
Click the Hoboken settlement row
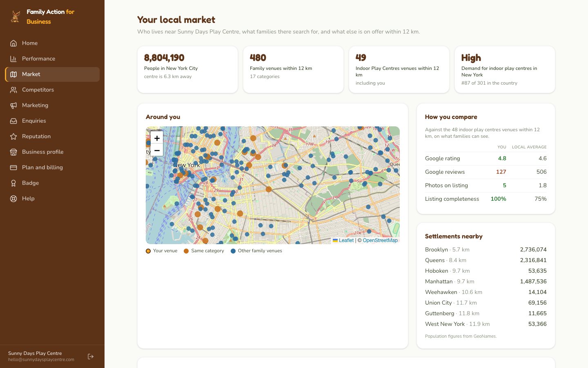tap(486, 271)
